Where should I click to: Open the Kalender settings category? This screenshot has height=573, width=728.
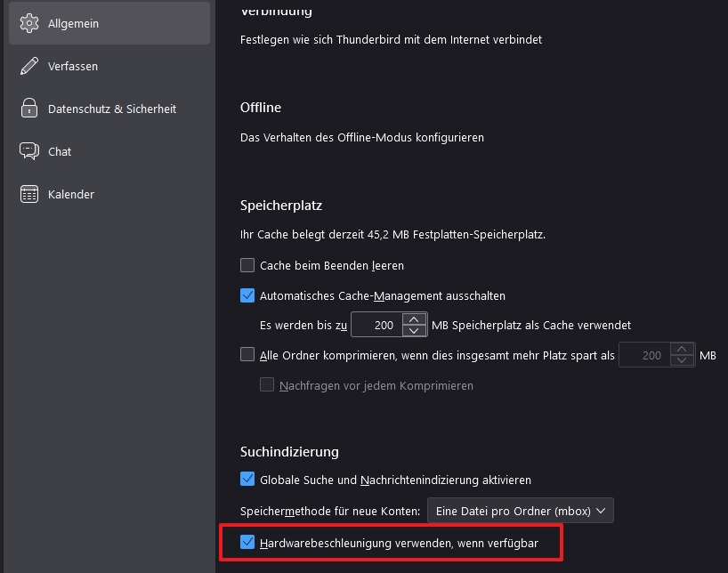point(70,194)
